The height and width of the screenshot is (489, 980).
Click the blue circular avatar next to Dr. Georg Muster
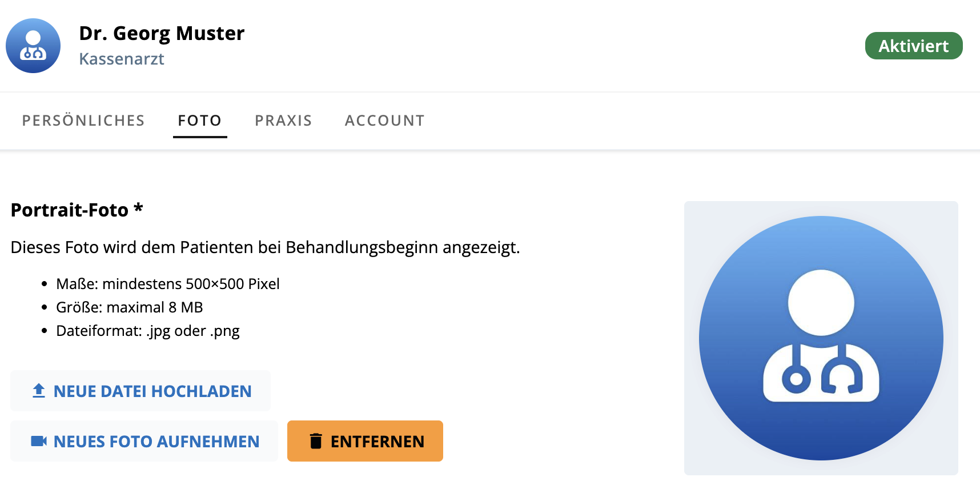click(33, 46)
